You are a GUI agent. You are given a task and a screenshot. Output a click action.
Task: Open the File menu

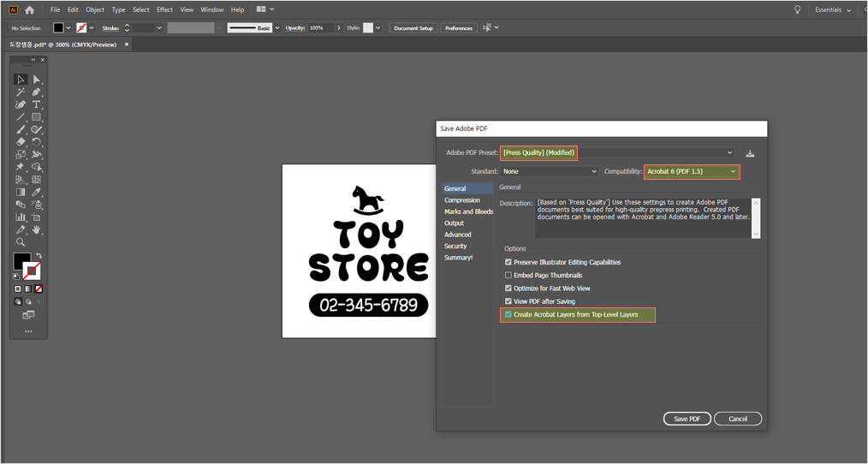[x=55, y=9]
